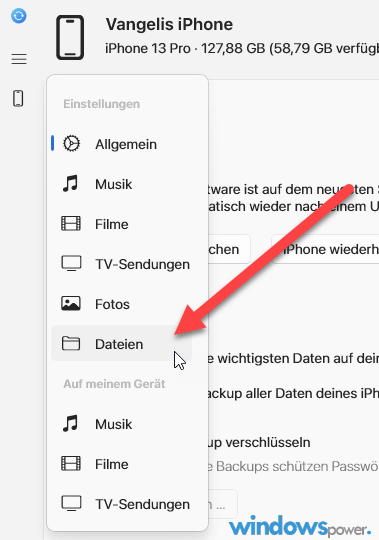Open the Fotos settings item
Viewport: 379px width, 540px height.
point(121,304)
